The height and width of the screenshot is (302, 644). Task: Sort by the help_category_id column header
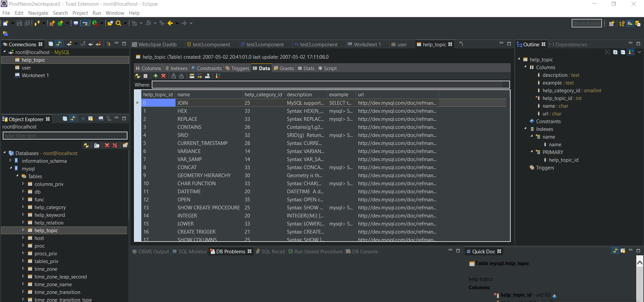pyautogui.click(x=263, y=95)
